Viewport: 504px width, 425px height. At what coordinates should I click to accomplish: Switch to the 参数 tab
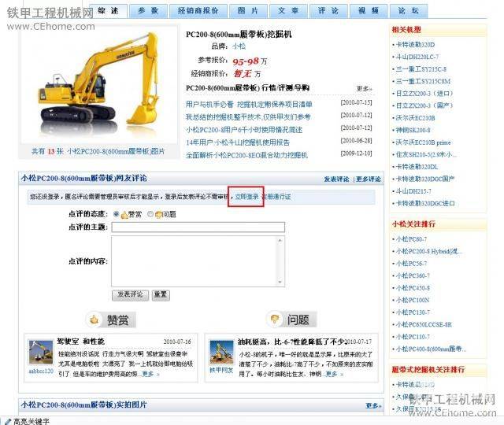click(148, 11)
